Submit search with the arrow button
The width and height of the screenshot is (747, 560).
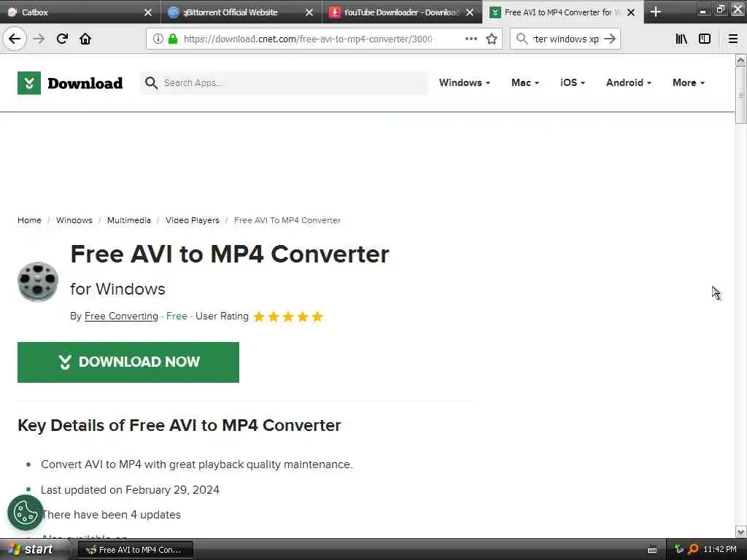[x=610, y=39]
